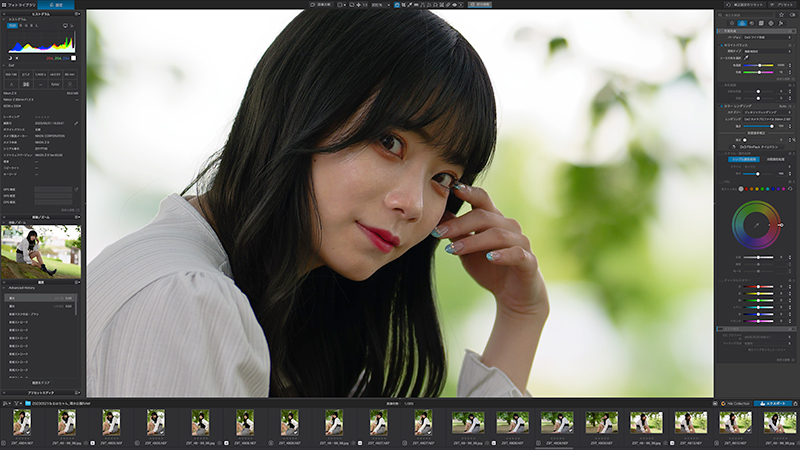Open the History palette menu icon
The width and height of the screenshot is (800, 450).
point(77,282)
